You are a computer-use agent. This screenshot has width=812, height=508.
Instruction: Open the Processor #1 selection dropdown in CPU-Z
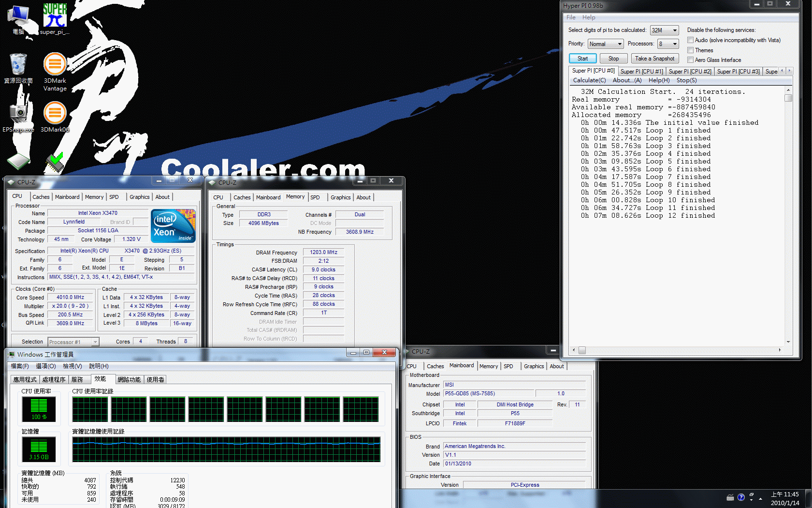tap(73, 342)
